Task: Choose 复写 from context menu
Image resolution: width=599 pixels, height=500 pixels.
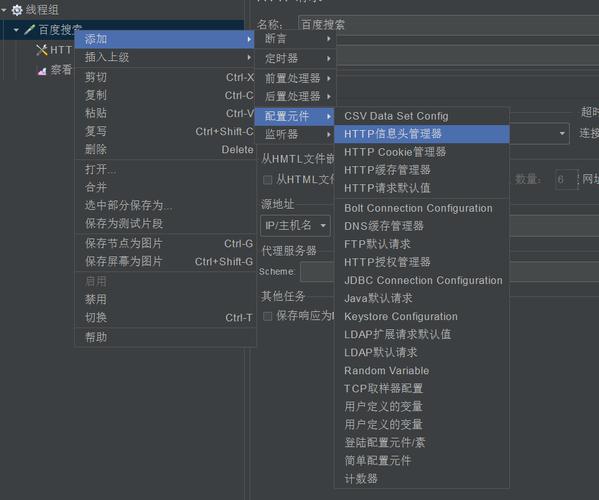Action: pos(165,131)
